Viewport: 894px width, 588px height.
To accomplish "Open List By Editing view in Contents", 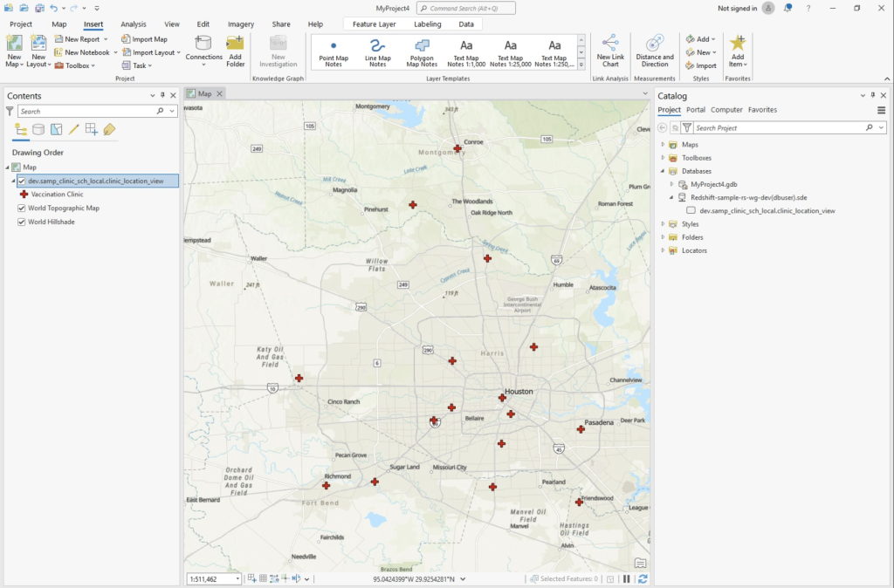I will [x=74, y=129].
